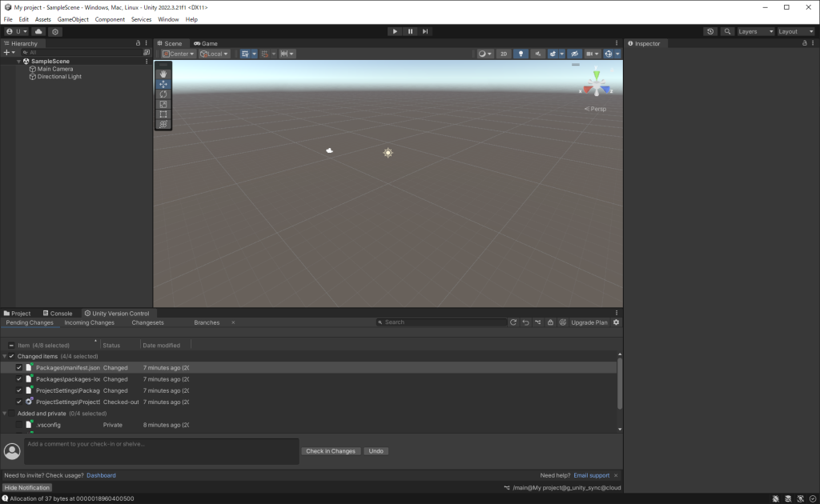Click the Step frame button
This screenshot has height=504, width=820.
425,31
